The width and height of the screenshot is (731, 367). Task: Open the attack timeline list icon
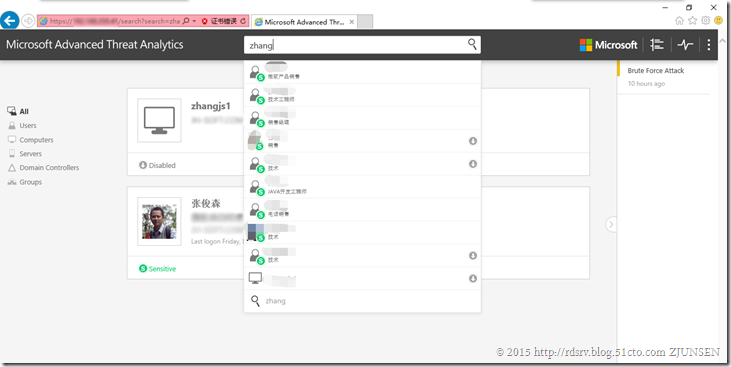(x=657, y=45)
